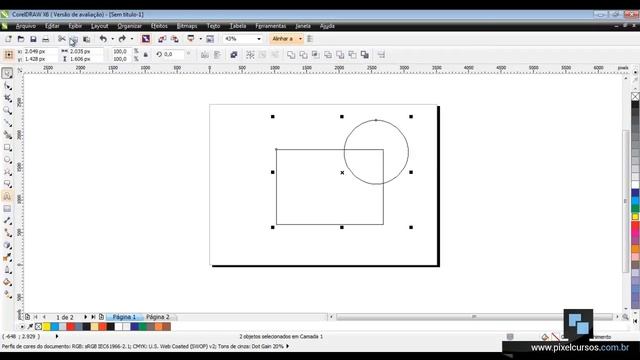640x360 pixels.
Task: Save the document
Action: 33,39
